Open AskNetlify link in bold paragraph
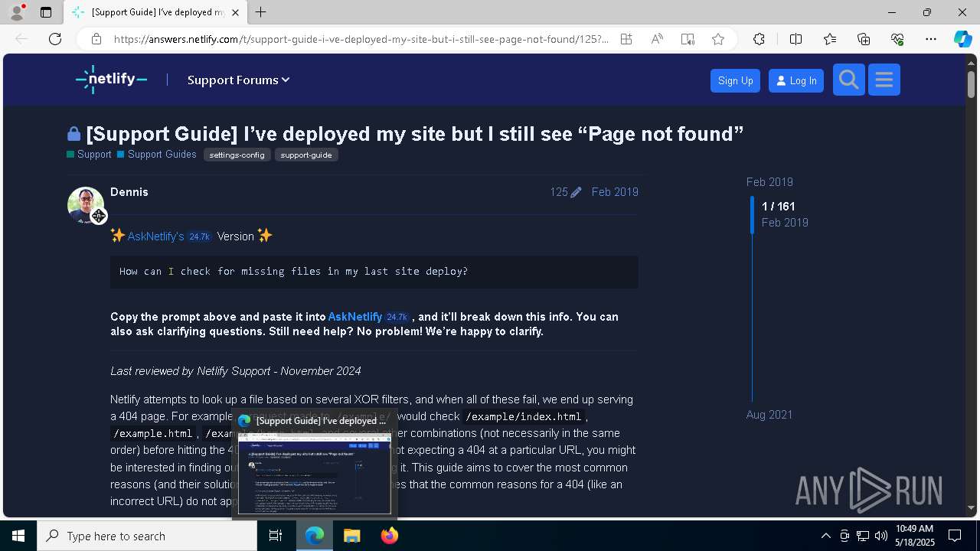This screenshot has width=980, height=551. click(x=354, y=317)
